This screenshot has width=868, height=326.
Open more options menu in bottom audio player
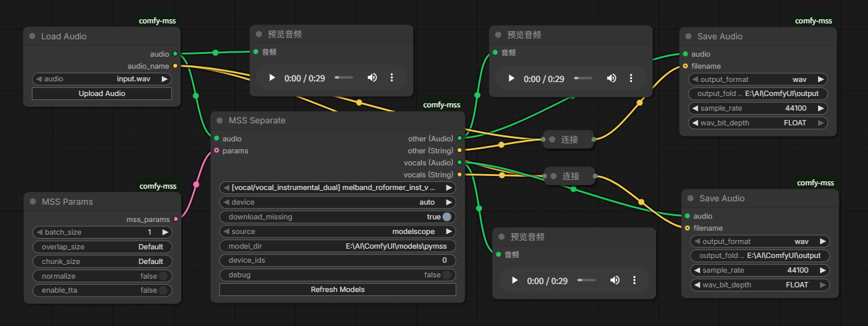635,281
